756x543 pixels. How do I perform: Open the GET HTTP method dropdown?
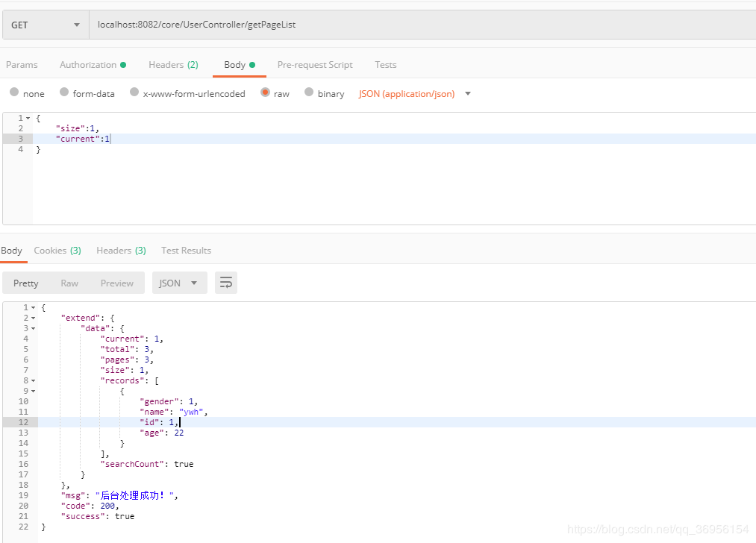[46, 25]
